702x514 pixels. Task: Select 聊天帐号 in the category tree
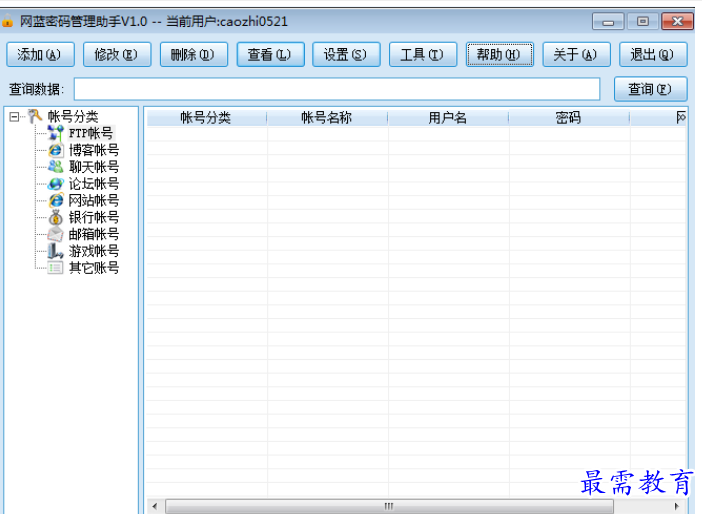pos(94,167)
